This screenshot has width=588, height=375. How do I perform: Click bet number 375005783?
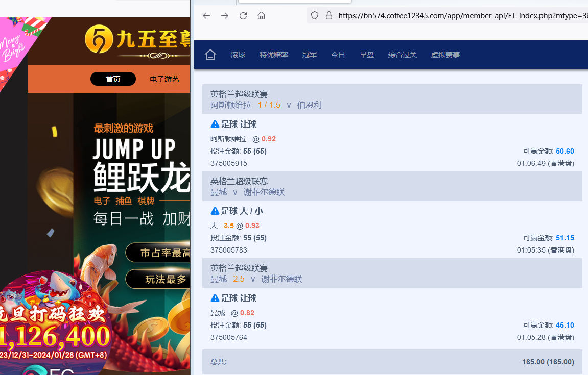coord(229,250)
